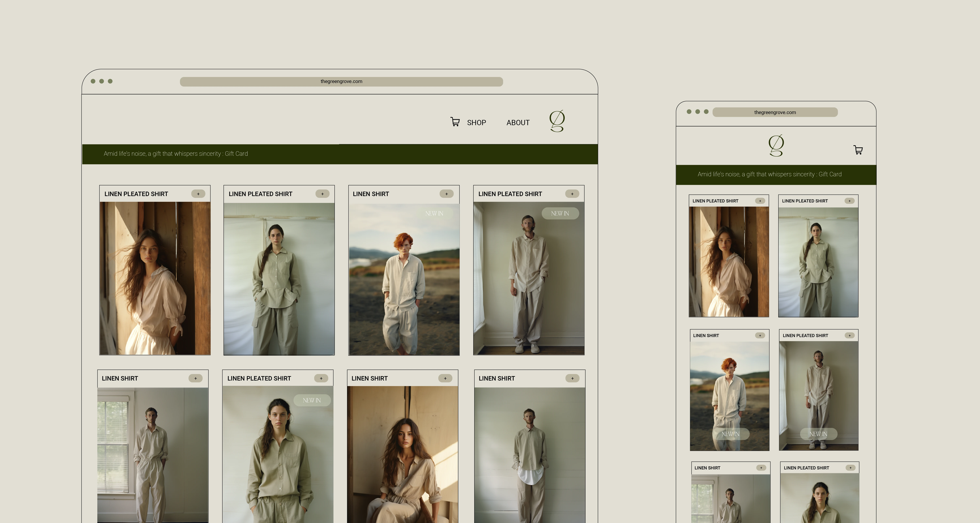The width and height of the screenshot is (980, 523).
Task: Open SHOP in desktop navigation
Action: click(476, 123)
